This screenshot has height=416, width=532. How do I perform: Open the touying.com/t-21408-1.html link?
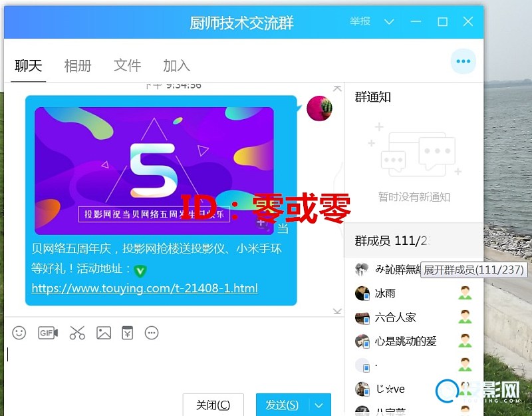(144, 288)
